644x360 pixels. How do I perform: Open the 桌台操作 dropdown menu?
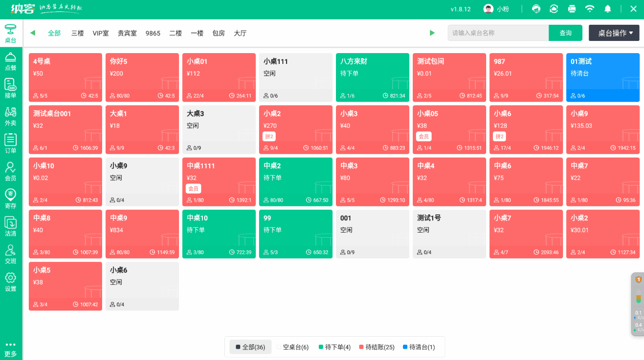(x=614, y=33)
